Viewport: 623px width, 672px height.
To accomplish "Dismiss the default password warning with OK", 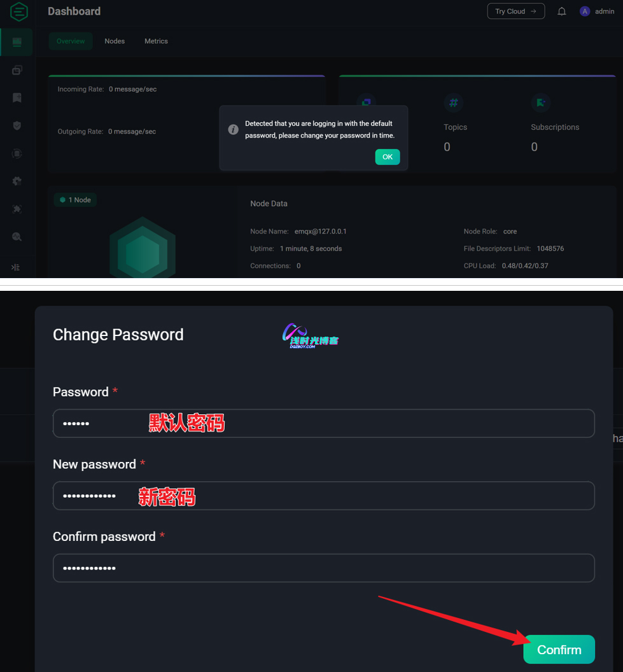I will click(x=387, y=157).
